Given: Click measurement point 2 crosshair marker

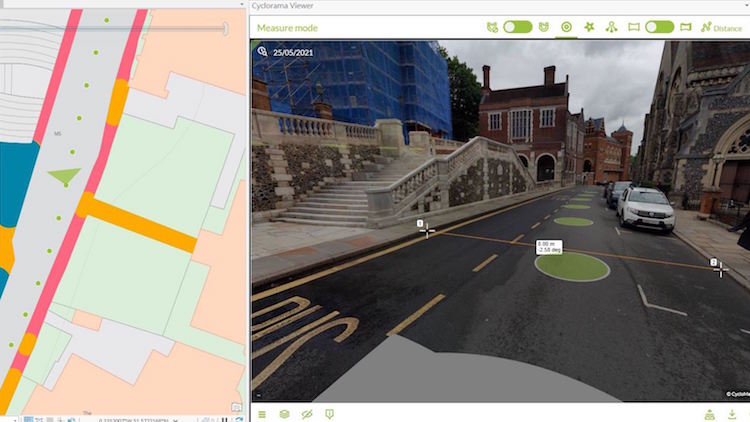Looking at the screenshot, I should [x=721, y=269].
